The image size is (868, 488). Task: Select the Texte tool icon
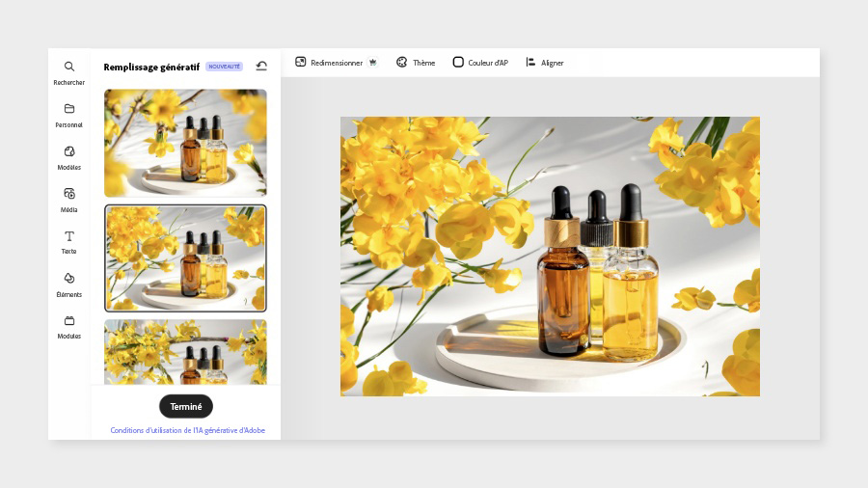pyautogui.click(x=69, y=236)
